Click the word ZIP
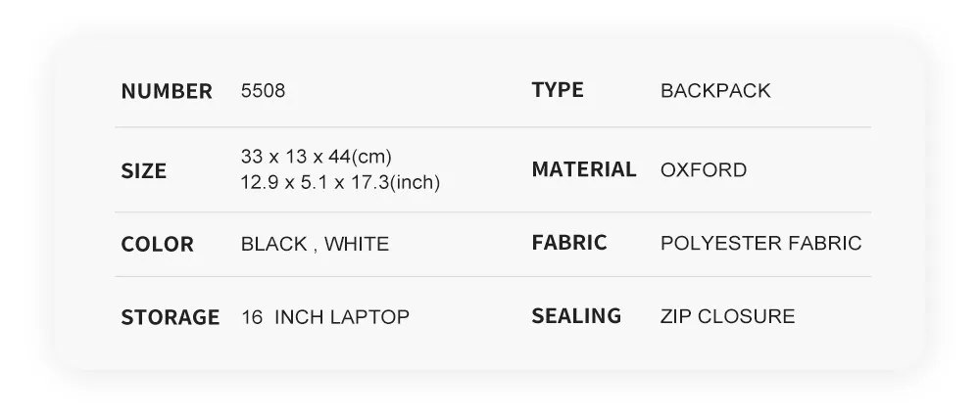This screenshot has width=980, height=420. click(x=676, y=316)
